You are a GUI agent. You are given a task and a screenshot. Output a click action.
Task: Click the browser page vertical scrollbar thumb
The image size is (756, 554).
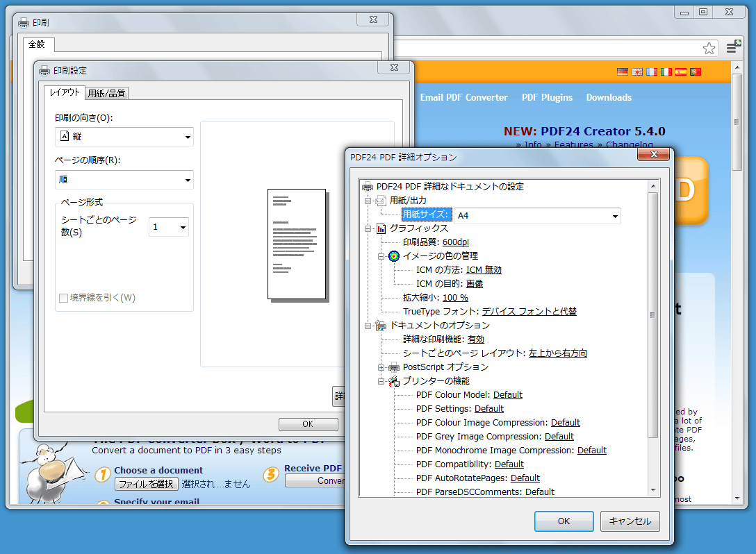[x=737, y=122]
